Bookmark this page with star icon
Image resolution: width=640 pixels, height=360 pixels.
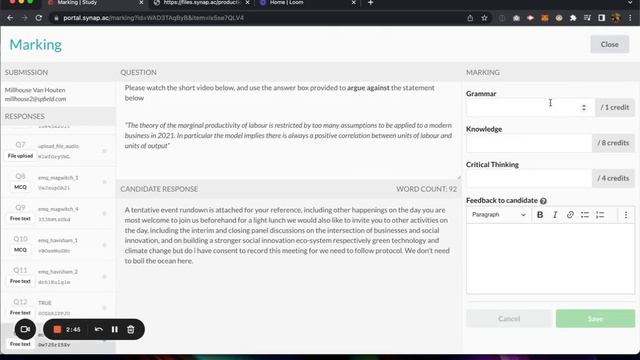(484, 18)
